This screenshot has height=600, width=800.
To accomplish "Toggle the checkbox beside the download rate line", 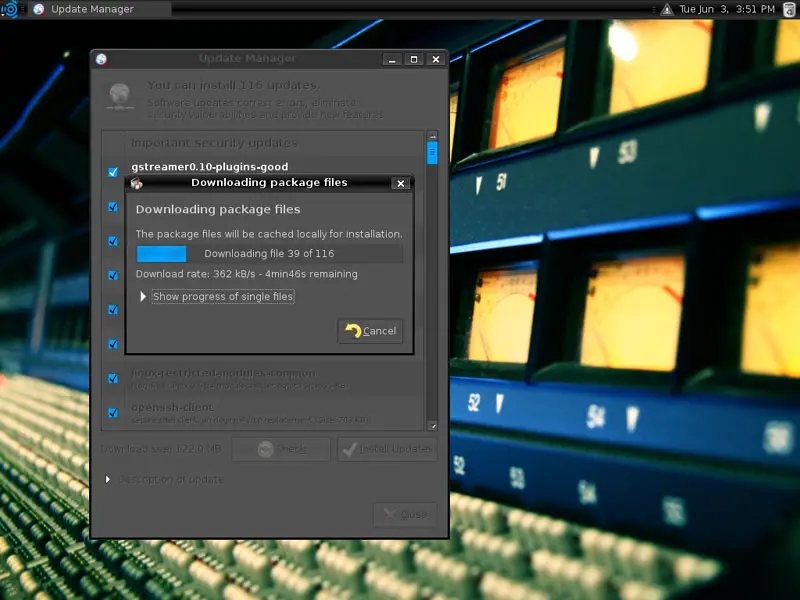I will pyautogui.click(x=113, y=276).
